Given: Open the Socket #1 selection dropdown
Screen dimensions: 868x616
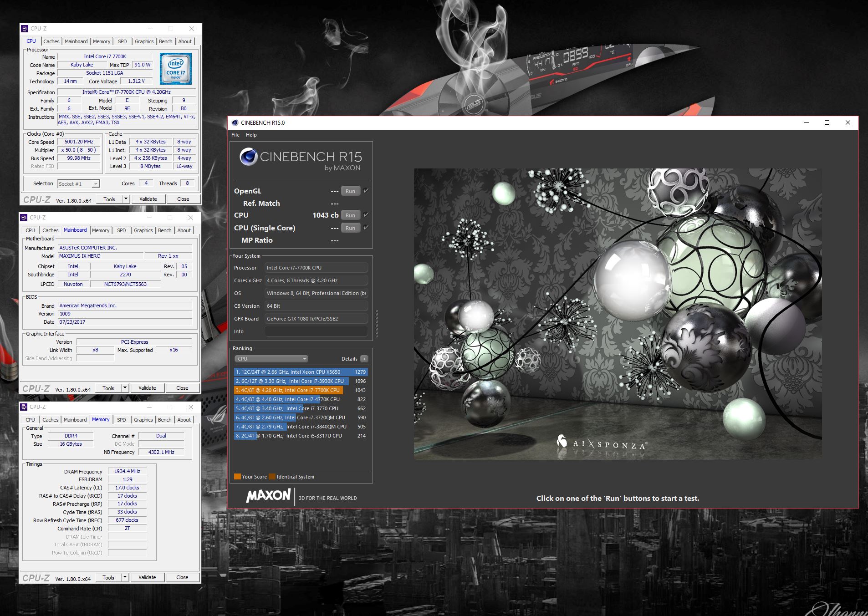Looking at the screenshot, I should pos(78,184).
